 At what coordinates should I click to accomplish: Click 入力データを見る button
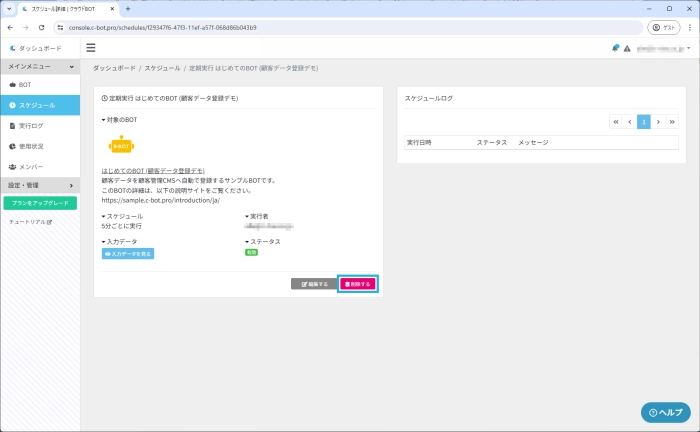coord(128,254)
